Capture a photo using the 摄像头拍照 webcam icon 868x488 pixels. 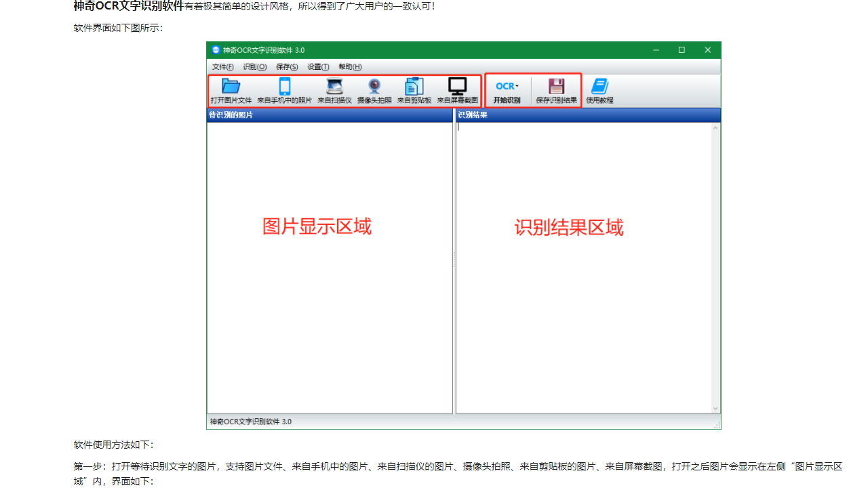click(x=374, y=89)
